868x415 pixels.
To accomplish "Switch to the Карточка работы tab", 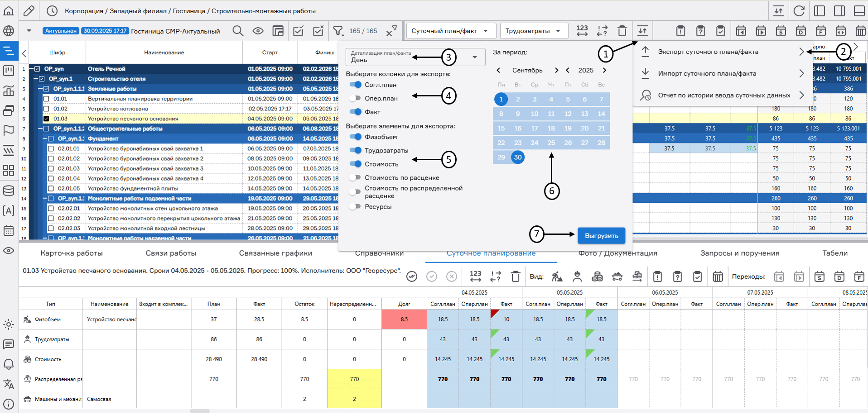I will pyautogui.click(x=72, y=253).
